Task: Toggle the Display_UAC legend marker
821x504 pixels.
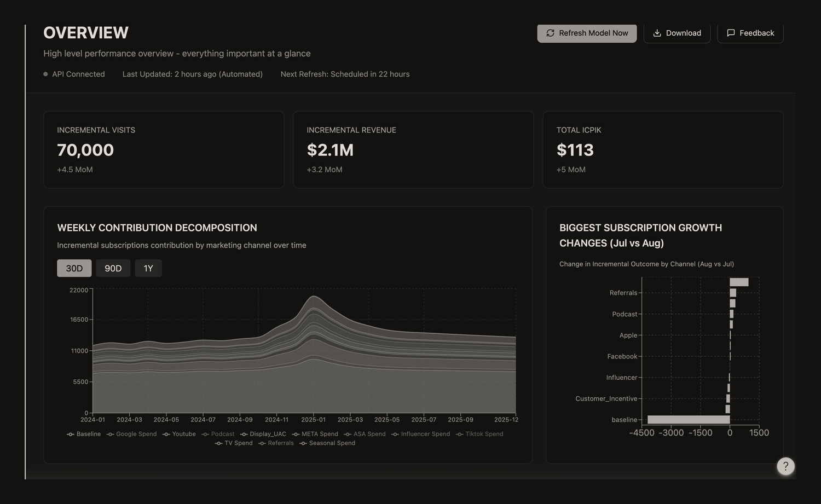Action: 244,434
